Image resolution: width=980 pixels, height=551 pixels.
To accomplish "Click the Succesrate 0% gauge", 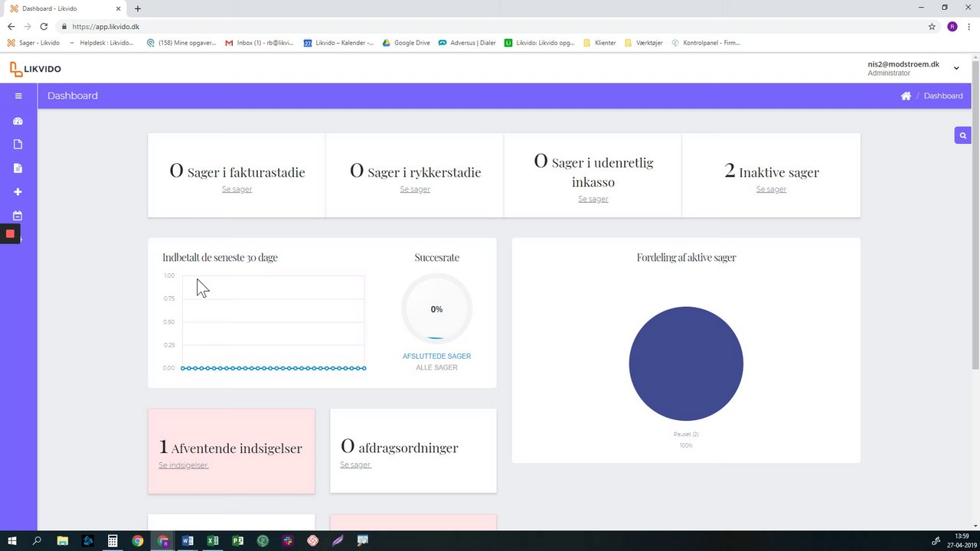I will tap(436, 309).
